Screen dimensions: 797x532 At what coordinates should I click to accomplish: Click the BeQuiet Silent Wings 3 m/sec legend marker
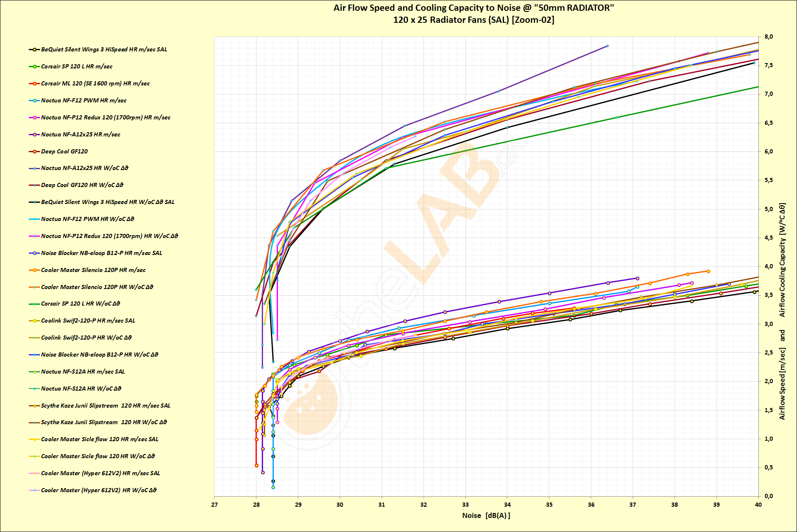[34, 50]
